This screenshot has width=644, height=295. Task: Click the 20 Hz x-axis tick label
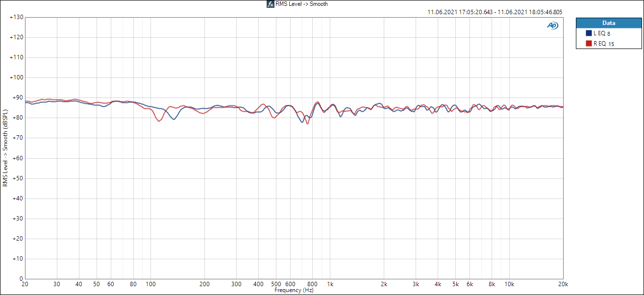25,284
